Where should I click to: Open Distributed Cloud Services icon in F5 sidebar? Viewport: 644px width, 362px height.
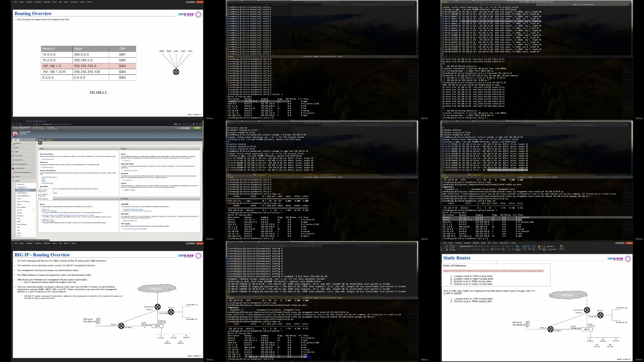click(13, 173)
